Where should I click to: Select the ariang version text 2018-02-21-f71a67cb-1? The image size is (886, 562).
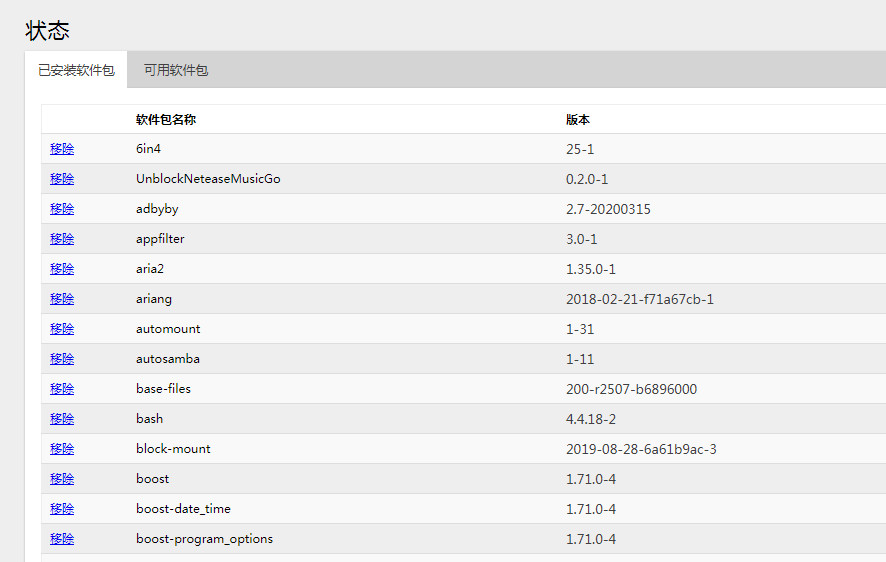[x=640, y=299]
